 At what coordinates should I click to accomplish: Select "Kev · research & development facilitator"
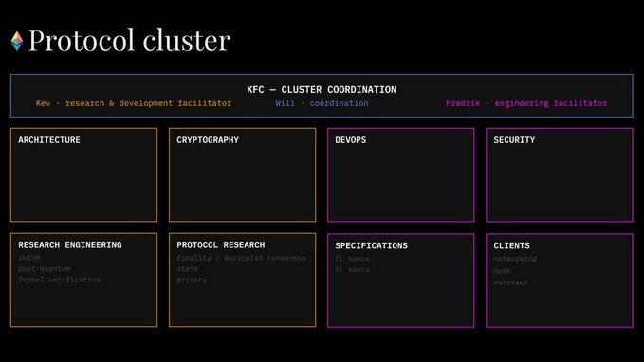(x=134, y=103)
